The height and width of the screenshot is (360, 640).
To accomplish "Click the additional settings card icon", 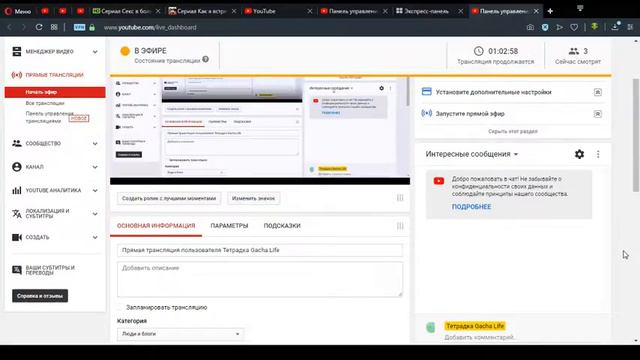I will (x=427, y=91).
